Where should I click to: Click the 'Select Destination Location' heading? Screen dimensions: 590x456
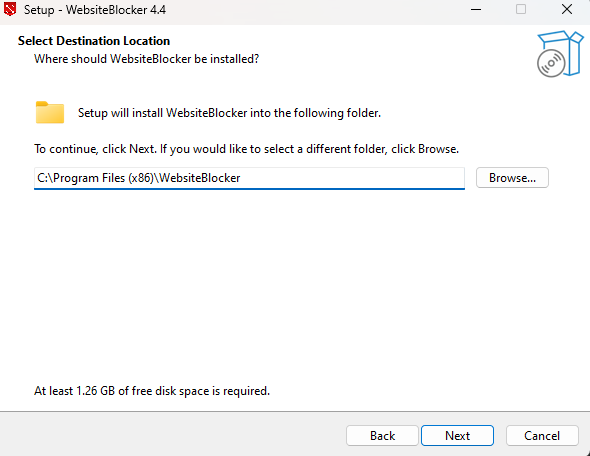pyautogui.click(x=94, y=41)
